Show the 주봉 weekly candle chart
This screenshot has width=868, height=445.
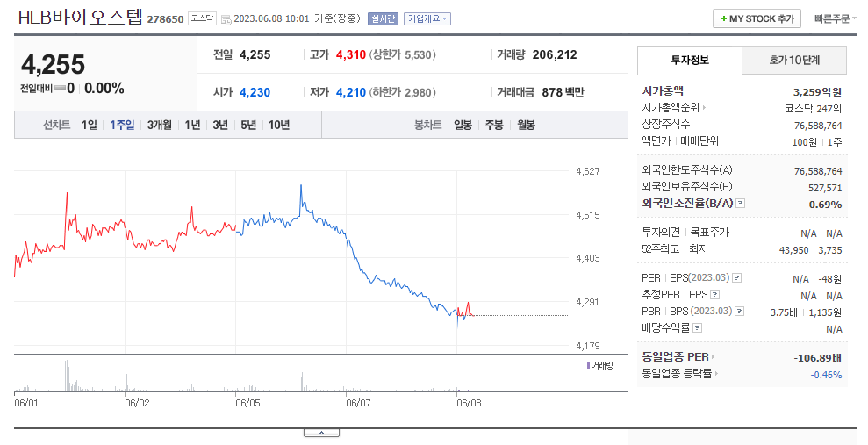(x=494, y=126)
